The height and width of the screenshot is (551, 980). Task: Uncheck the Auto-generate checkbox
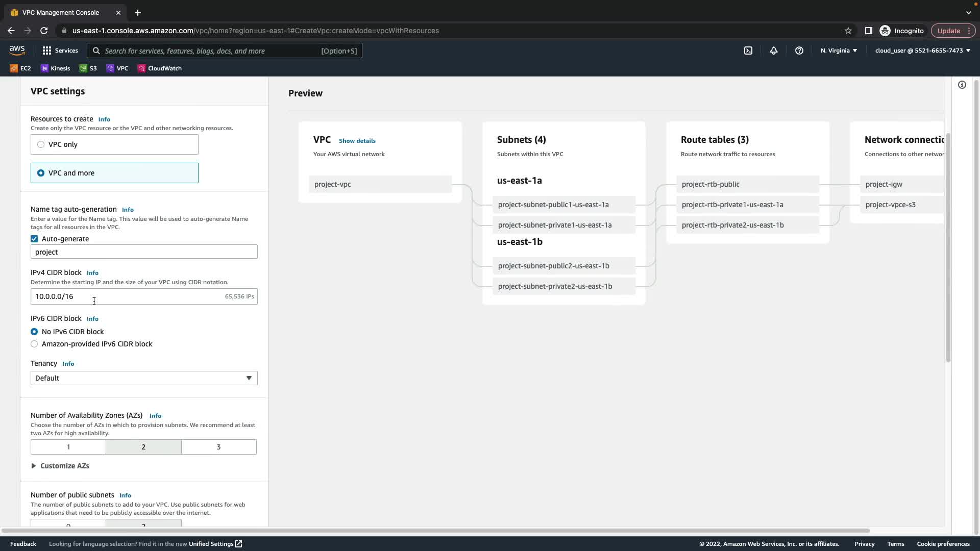pyautogui.click(x=34, y=239)
